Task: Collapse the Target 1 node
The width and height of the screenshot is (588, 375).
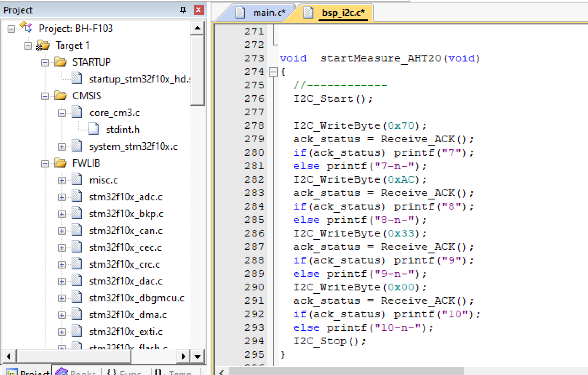Action: click(28, 45)
